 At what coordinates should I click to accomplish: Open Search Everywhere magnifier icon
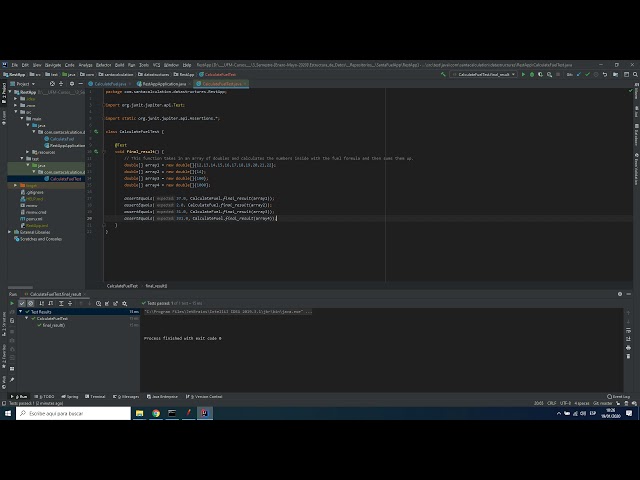[635, 75]
